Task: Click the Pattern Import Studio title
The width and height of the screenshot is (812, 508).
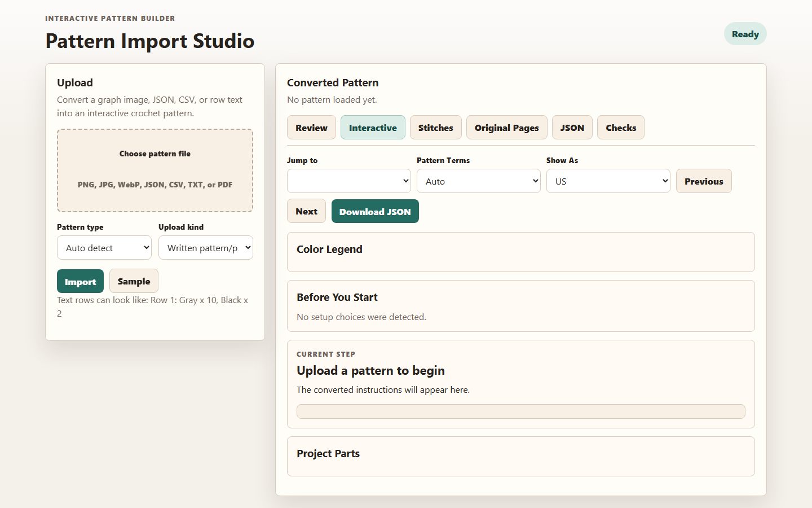Action: (x=150, y=41)
